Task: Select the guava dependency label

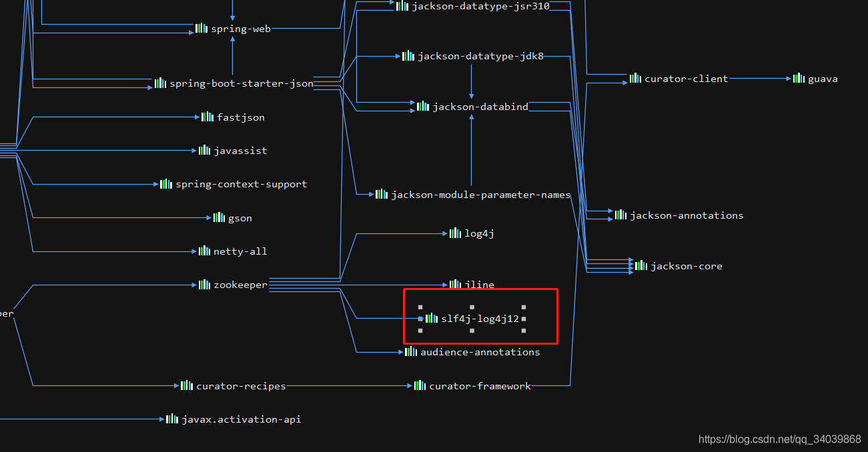Action: (823, 79)
